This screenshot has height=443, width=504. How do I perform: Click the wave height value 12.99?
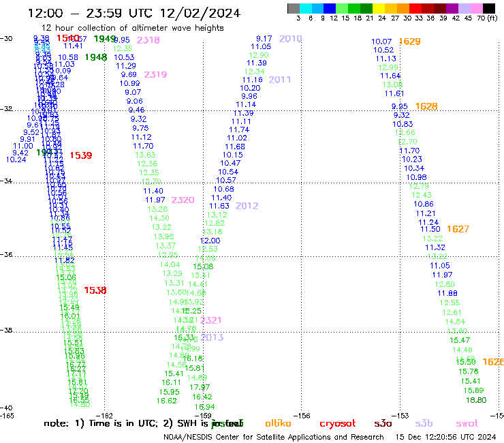tap(388, 67)
